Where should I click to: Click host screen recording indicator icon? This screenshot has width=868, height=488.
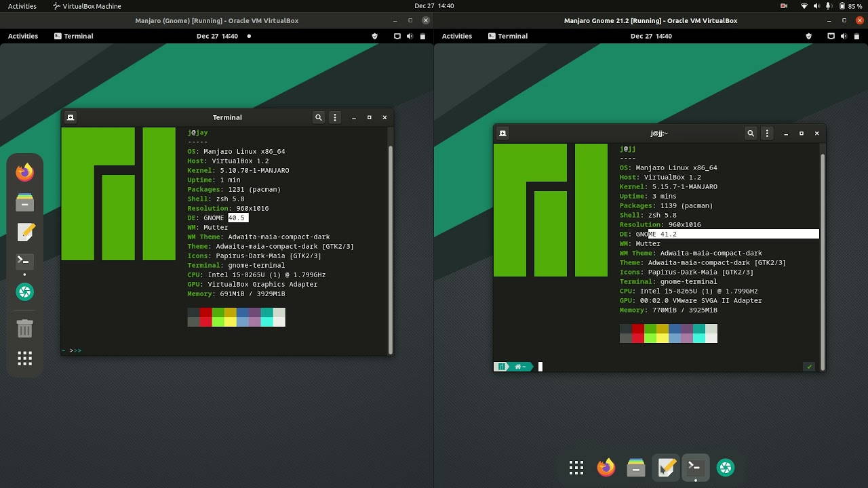click(x=784, y=6)
